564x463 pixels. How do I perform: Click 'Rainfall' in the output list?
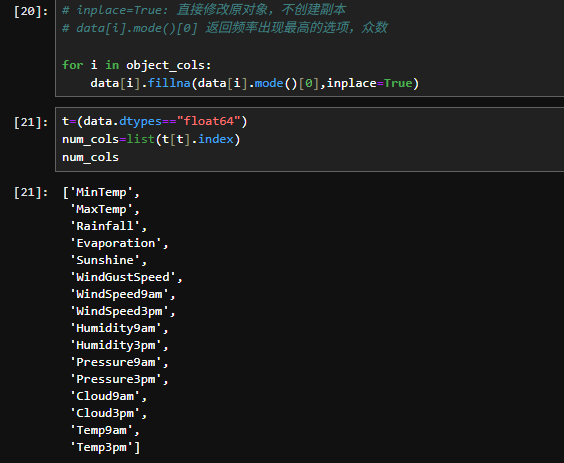coord(105,226)
